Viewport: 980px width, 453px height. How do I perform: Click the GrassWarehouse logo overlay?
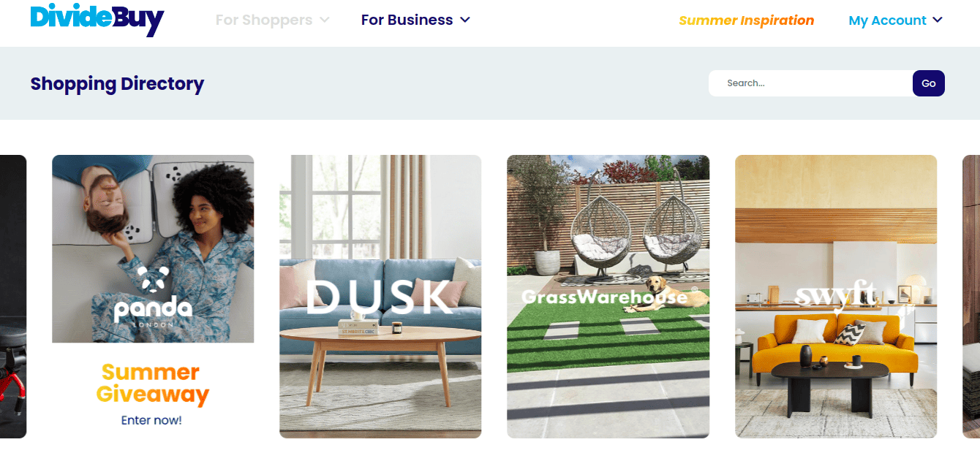point(606,296)
